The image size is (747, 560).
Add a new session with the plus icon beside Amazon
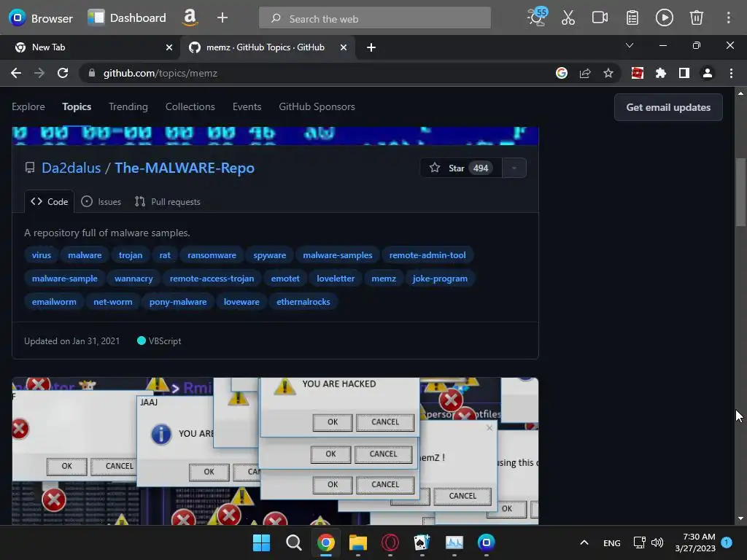click(222, 18)
